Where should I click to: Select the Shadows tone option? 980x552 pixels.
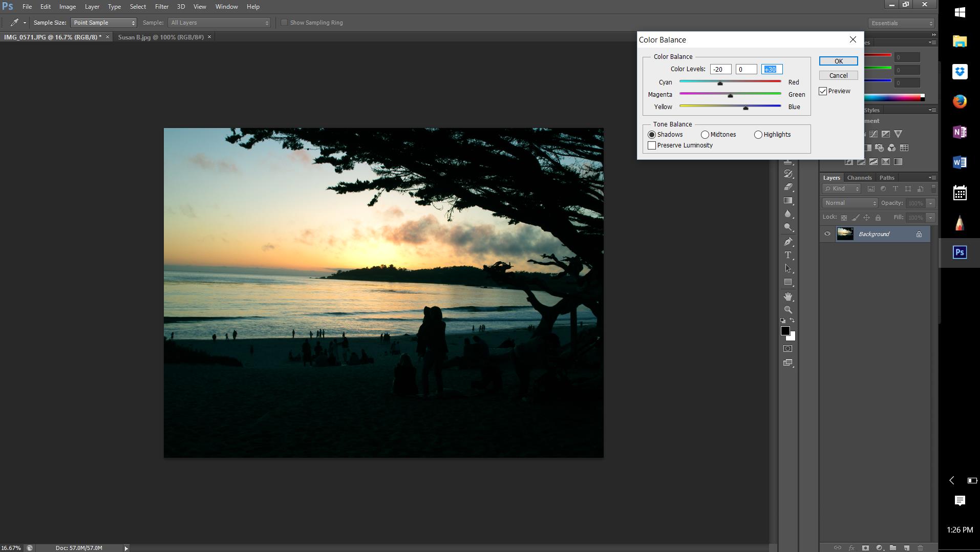point(665,135)
